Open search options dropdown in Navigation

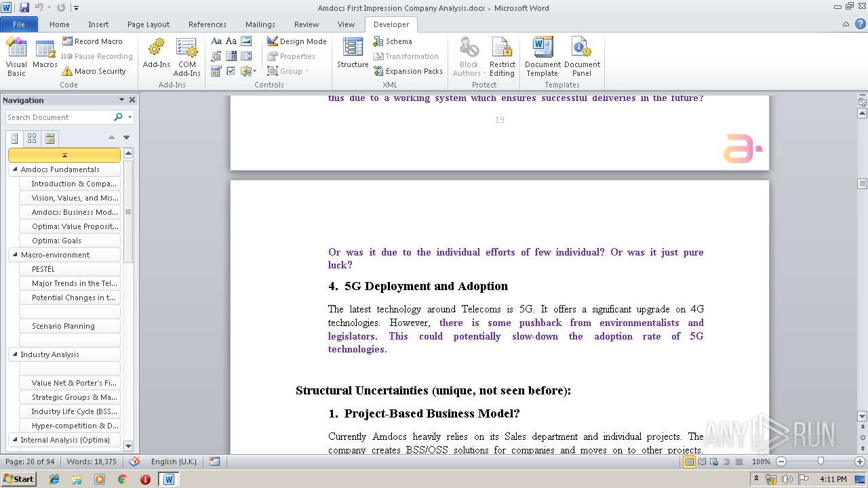click(x=130, y=117)
